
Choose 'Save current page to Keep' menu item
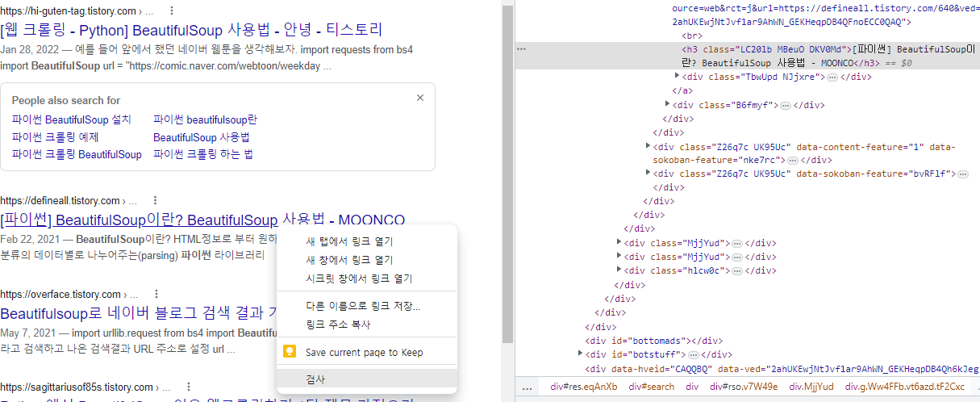pyautogui.click(x=366, y=352)
